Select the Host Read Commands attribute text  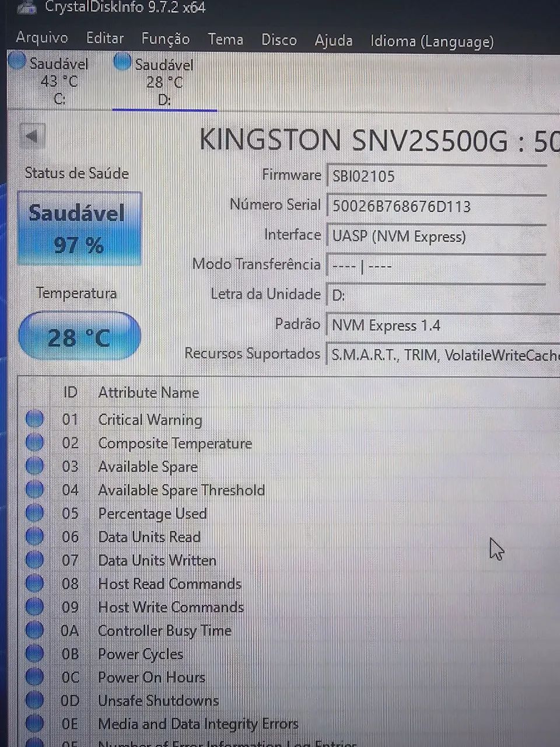[x=170, y=584]
